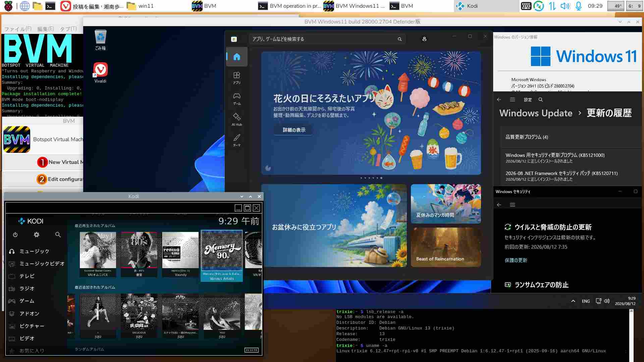
Task: Open 夏休みのマンガ時間 card in Store
Action: (446, 204)
